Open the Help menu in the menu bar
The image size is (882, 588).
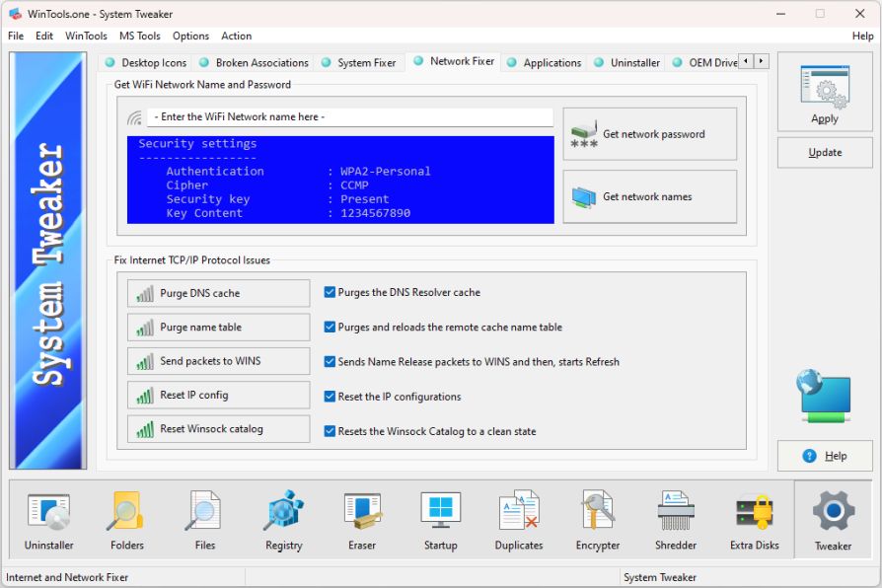(x=862, y=37)
